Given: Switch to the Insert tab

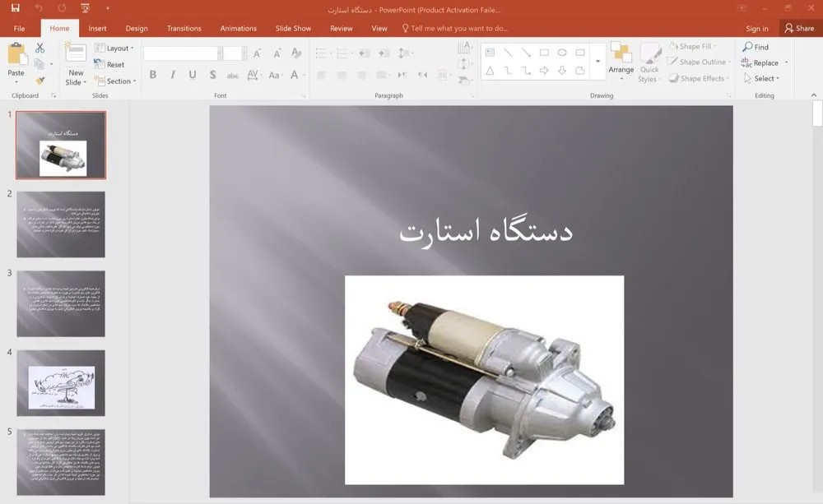Looking at the screenshot, I should click(97, 28).
